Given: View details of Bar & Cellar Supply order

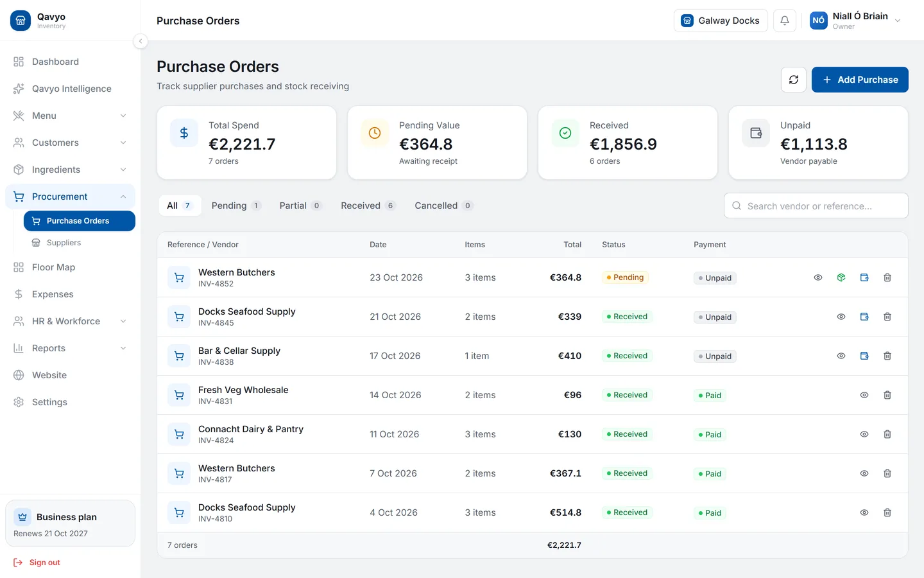Looking at the screenshot, I should pos(841,356).
